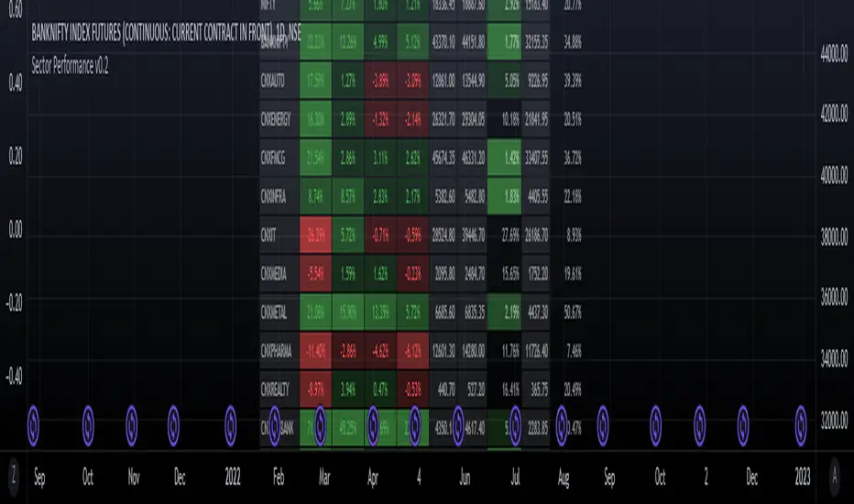The height and width of the screenshot is (504, 854).
Task: Select the -0.40 label on the left scale
Action: (14, 377)
